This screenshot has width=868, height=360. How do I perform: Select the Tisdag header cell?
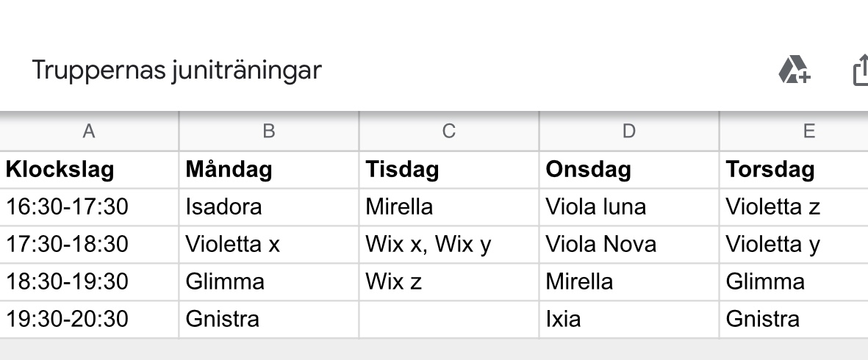tap(449, 170)
